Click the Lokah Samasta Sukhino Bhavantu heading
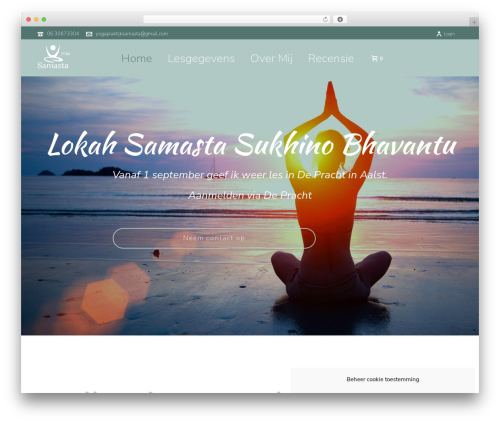This screenshot has height=423, width=500. click(x=252, y=145)
